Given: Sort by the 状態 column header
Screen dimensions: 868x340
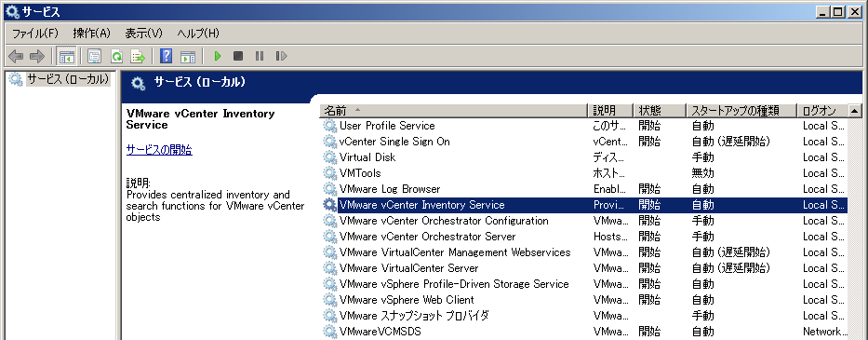Looking at the screenshot, I should click(x=660, y=111).
